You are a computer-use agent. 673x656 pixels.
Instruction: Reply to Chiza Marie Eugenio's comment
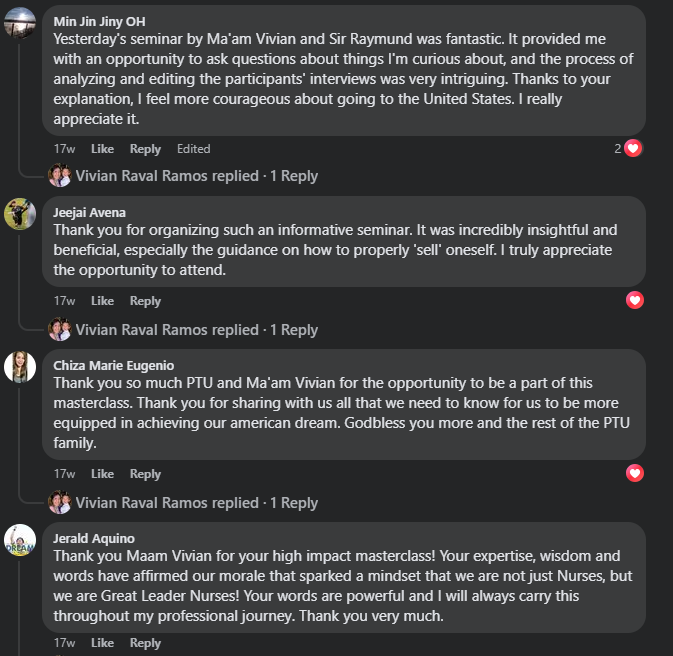pyautogui.click(x=145, y=474)
